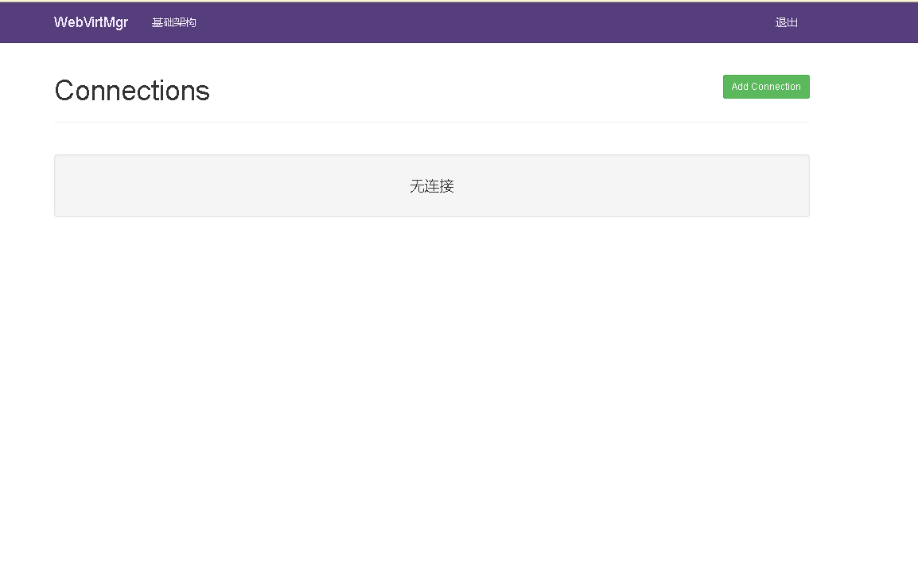Log out using the 退出 link
This screenshot has width=918, height=588.
786,22
